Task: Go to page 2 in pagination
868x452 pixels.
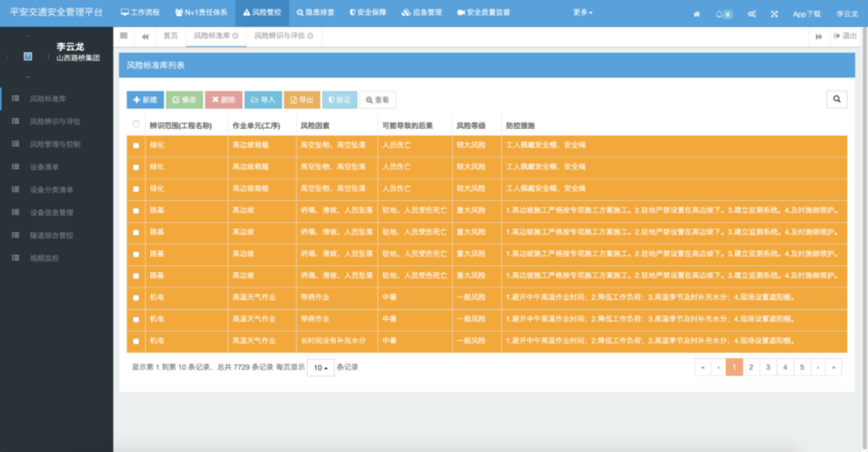Action: coord(751,367)
